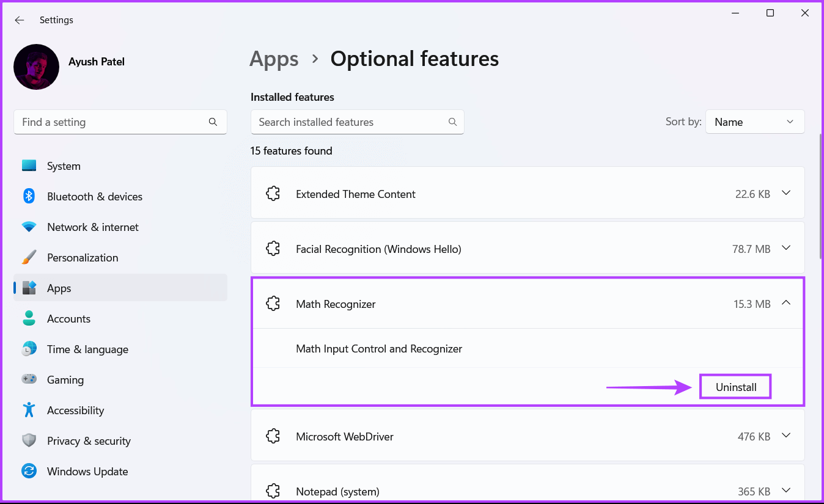
Task: Click the Find a setting search box
Action: (120, 122)
